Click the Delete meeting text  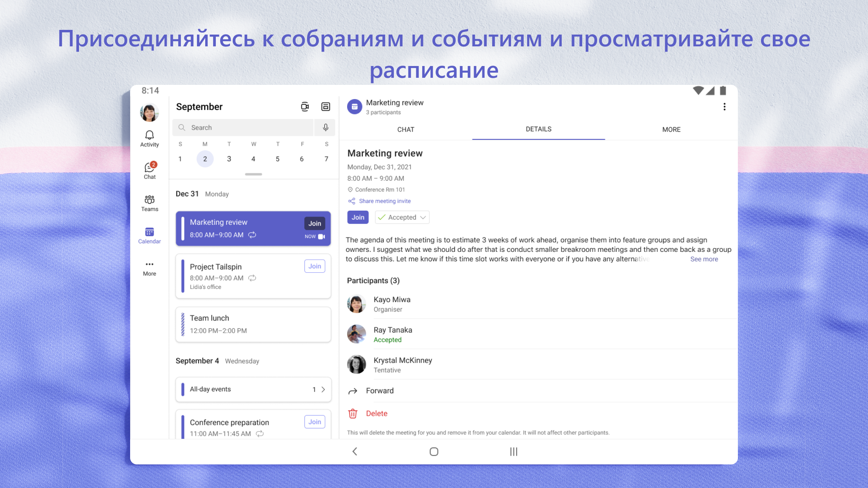(377, 413)
